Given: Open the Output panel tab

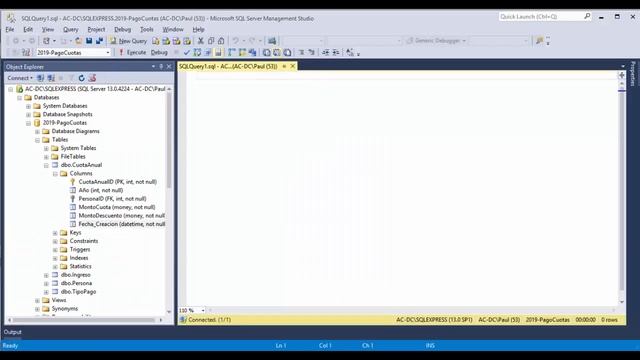Looking at the screenshot, I should point(12,332).
